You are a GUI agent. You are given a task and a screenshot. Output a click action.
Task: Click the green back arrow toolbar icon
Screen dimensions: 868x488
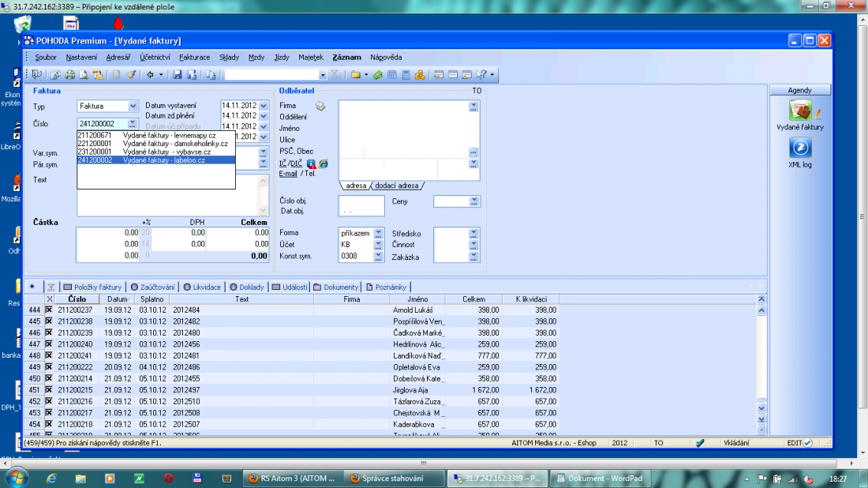[x=150, y=75]
